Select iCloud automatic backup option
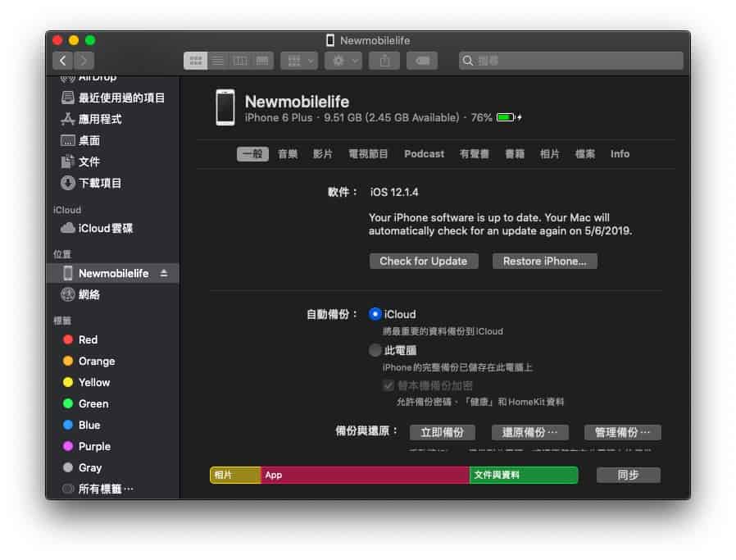The image size is (736, 560). point(375,314)
